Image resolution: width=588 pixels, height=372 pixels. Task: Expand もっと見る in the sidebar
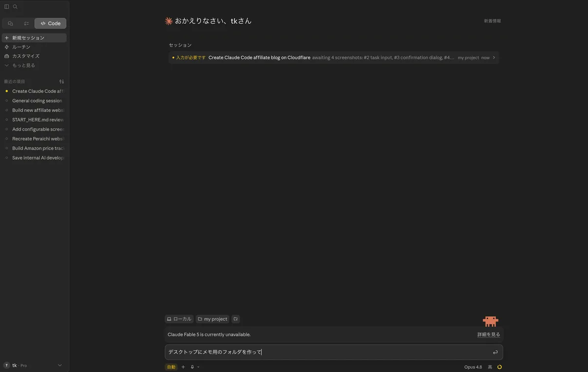(x=34, y=65)
